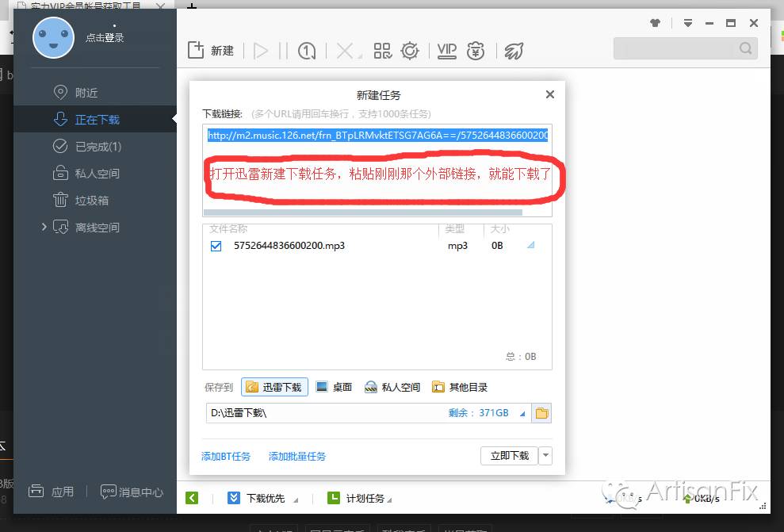Click the green collapse sidebar arrow

click(192, 498)
